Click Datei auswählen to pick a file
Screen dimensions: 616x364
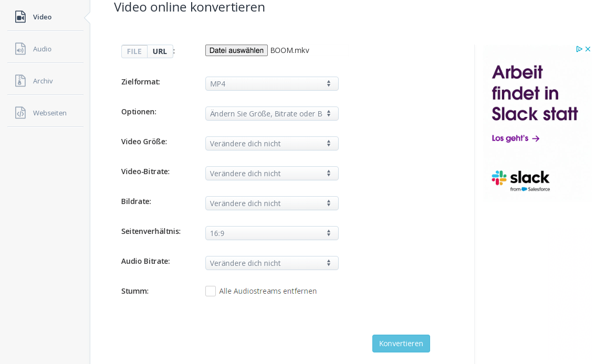[236, 50]
